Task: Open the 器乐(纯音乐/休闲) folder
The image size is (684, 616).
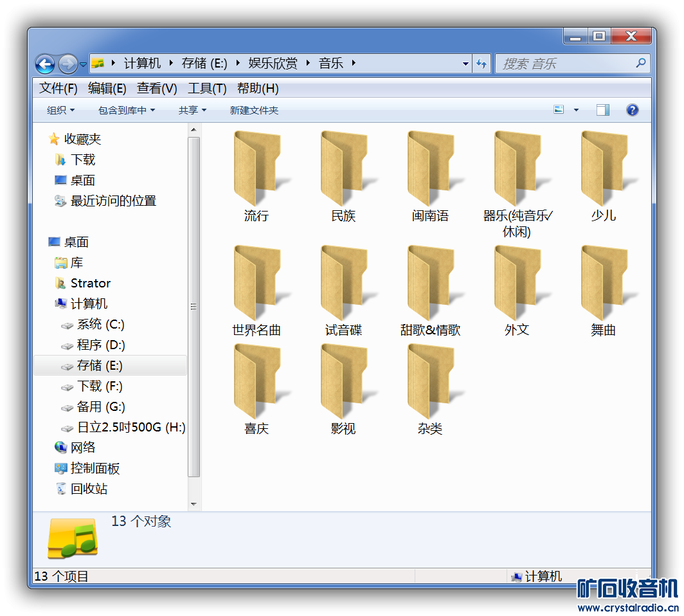Action: [x=517, y=185]
